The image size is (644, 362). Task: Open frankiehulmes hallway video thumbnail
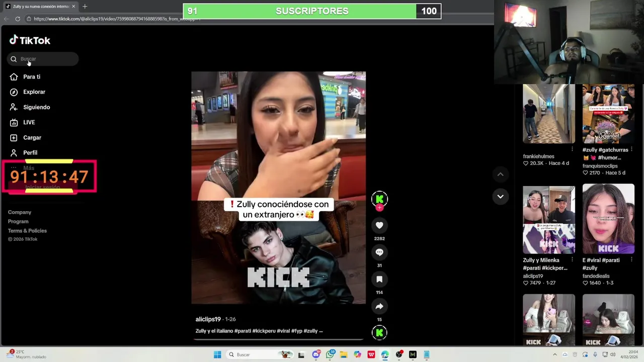[548, 114]
